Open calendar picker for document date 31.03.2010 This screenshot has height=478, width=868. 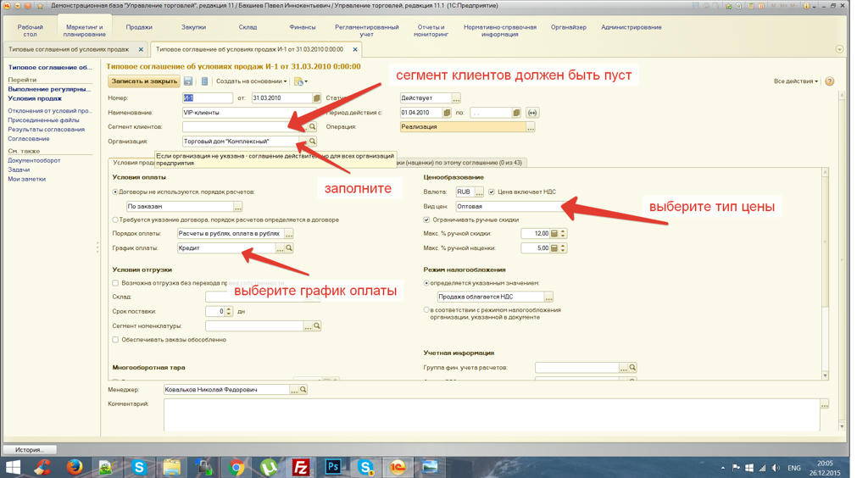click(x=316, y=98)
